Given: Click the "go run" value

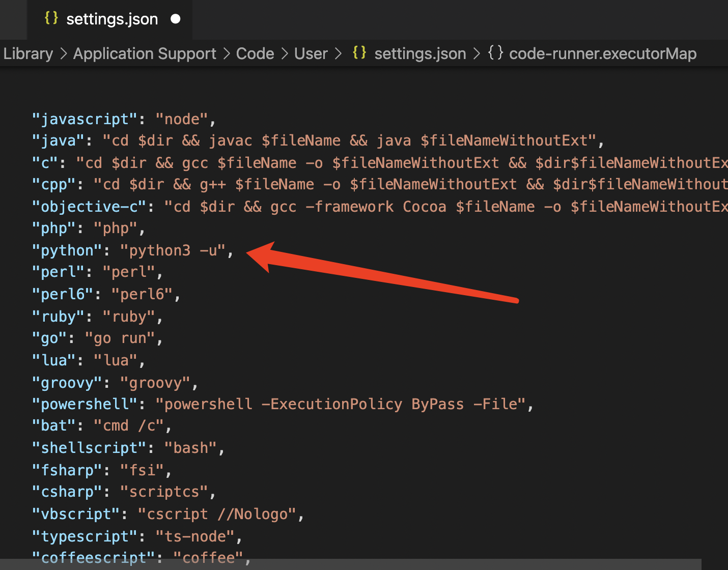Looking at the screenshot, I should pyautogui.click(x=120, y=338).
